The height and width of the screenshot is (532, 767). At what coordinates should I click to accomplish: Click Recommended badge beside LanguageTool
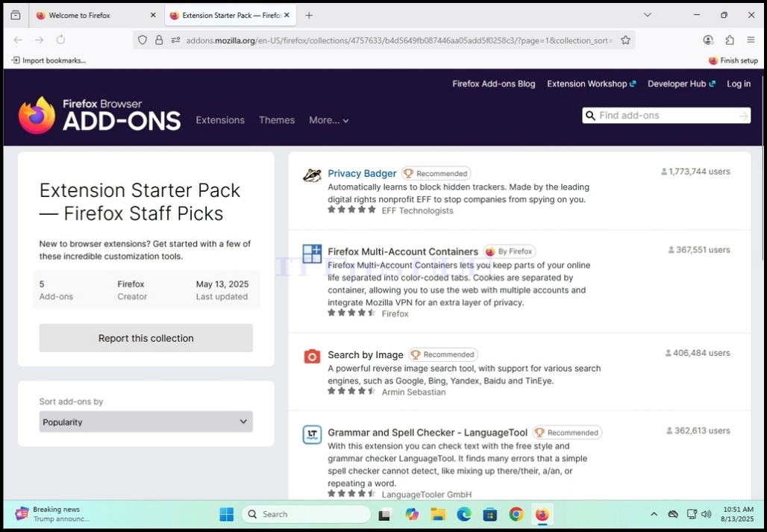(x=568, y=433)
